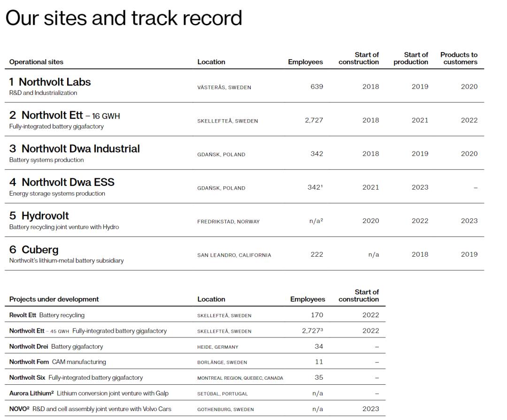Screen dimensions: 507x420
Task: Click the "HEIDE, GERMANY" location cell
Action: tap(218, 347)
